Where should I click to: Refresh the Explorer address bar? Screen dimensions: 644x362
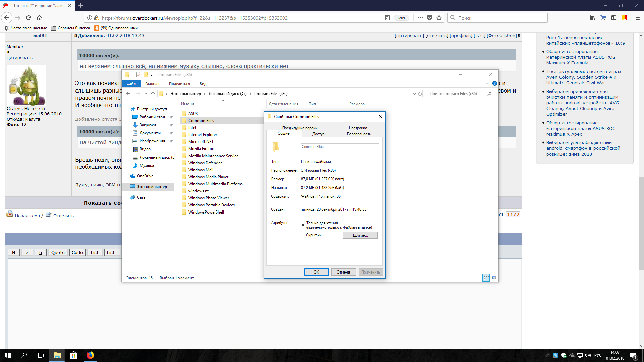coord(420,94)
